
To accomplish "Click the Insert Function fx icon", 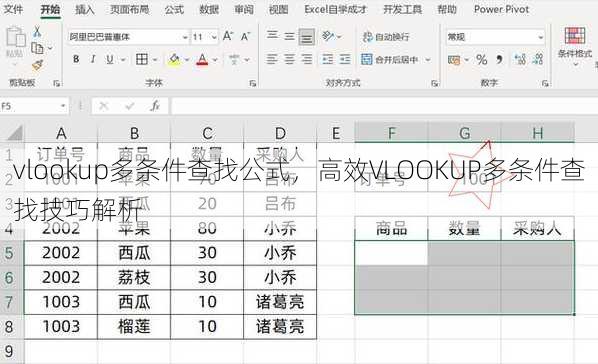I will [x=155, y=106].
